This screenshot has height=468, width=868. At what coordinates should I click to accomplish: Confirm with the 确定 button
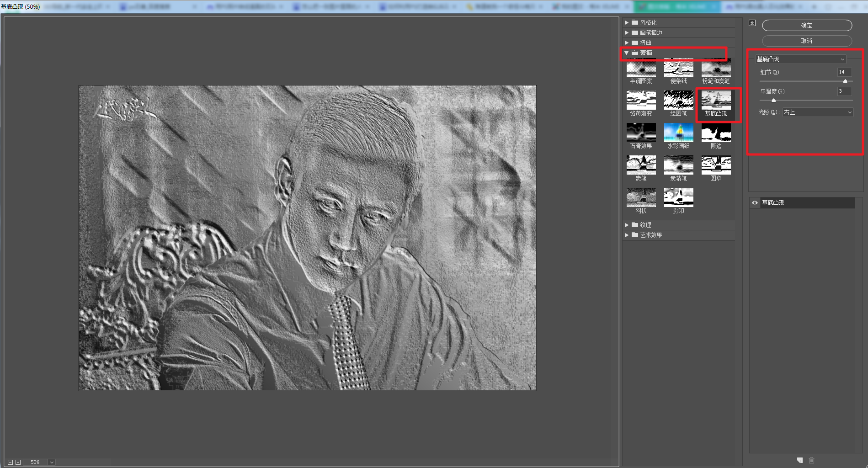(x=807, y=25)
